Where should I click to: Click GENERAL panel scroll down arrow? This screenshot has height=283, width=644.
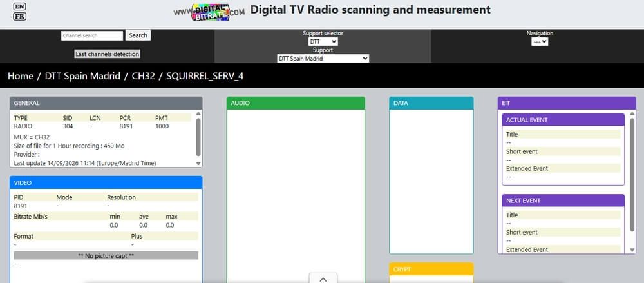click(x=198, y=163)
